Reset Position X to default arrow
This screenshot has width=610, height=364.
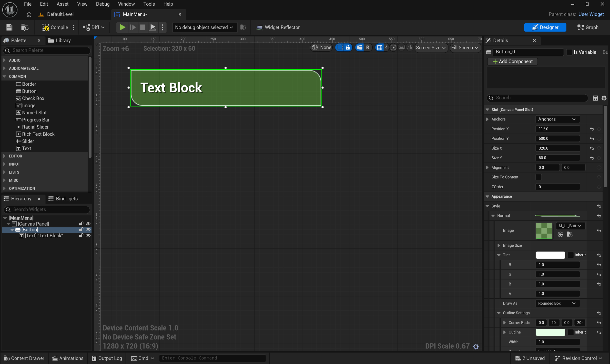(592, 129)
